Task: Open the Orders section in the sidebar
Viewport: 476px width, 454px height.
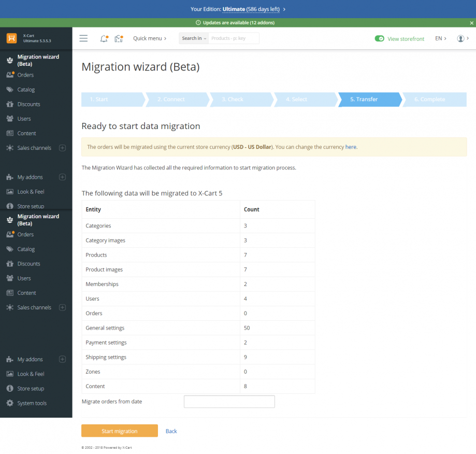Action: point(25,75)
